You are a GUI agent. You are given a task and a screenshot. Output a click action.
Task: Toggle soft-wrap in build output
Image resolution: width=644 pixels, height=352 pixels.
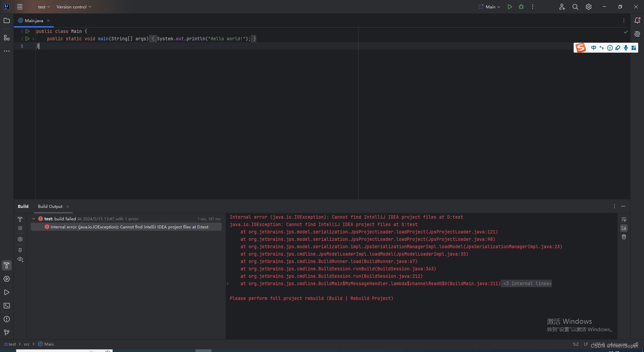(624, 219)
